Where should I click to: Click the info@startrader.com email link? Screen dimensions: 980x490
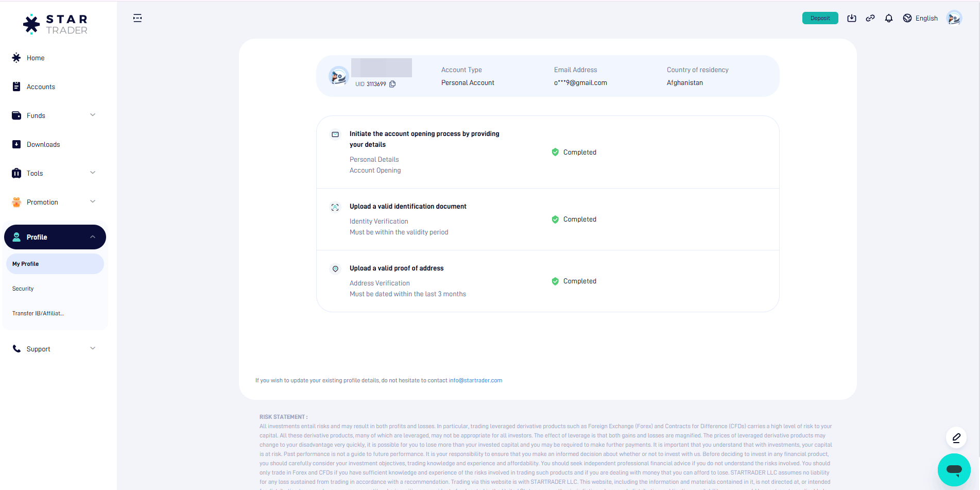click(x=475, y=380)
